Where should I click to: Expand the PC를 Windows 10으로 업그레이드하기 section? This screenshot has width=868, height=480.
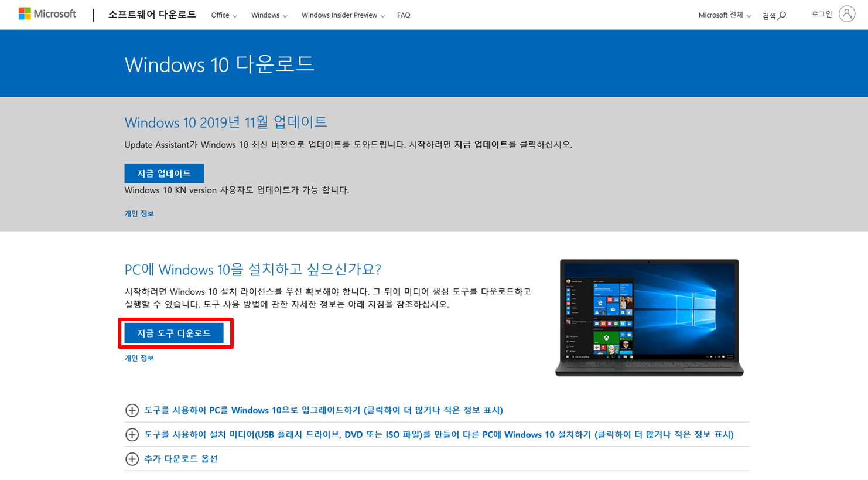[323, 410]
